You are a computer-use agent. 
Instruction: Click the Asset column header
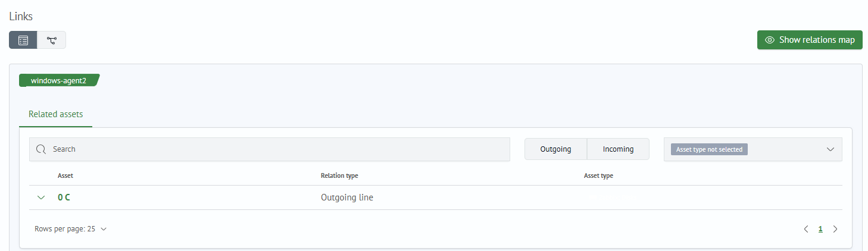pos(65,175)
